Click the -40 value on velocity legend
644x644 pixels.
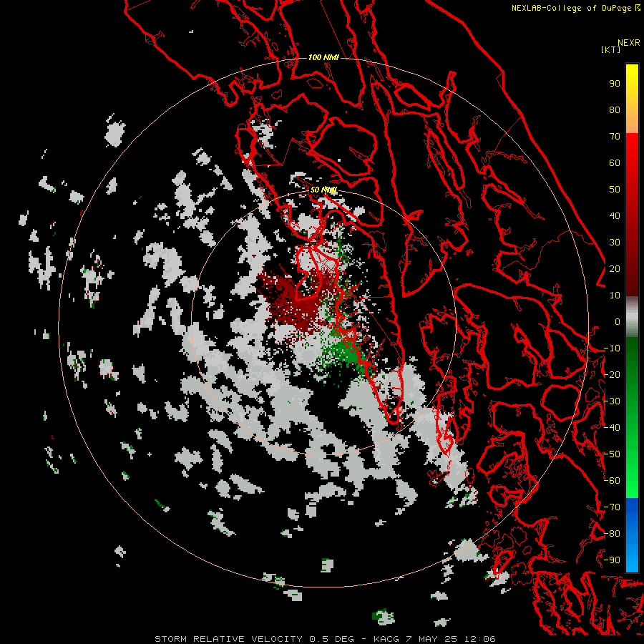(612, 428)
